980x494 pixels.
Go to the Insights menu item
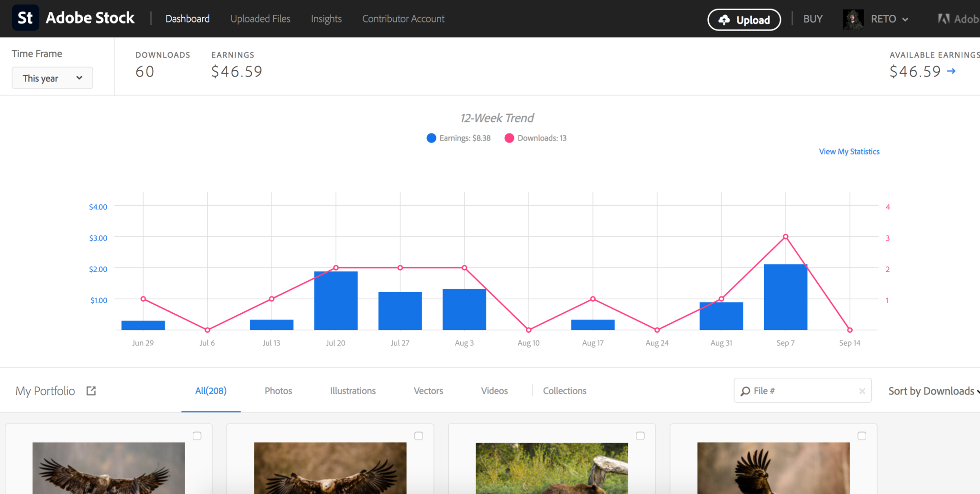pyautogui.click(x=326, y=19)
